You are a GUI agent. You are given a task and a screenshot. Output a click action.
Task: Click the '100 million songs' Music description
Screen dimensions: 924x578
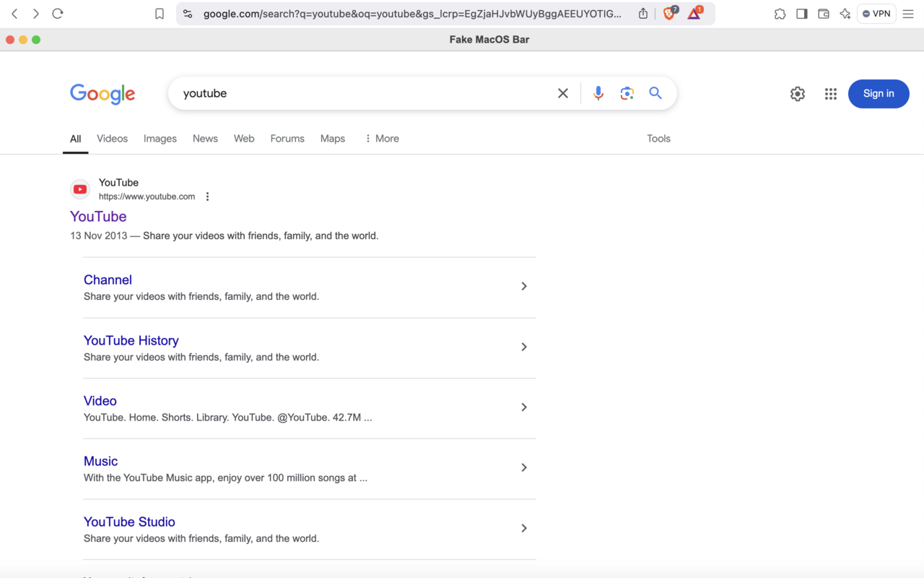[225, 478]
